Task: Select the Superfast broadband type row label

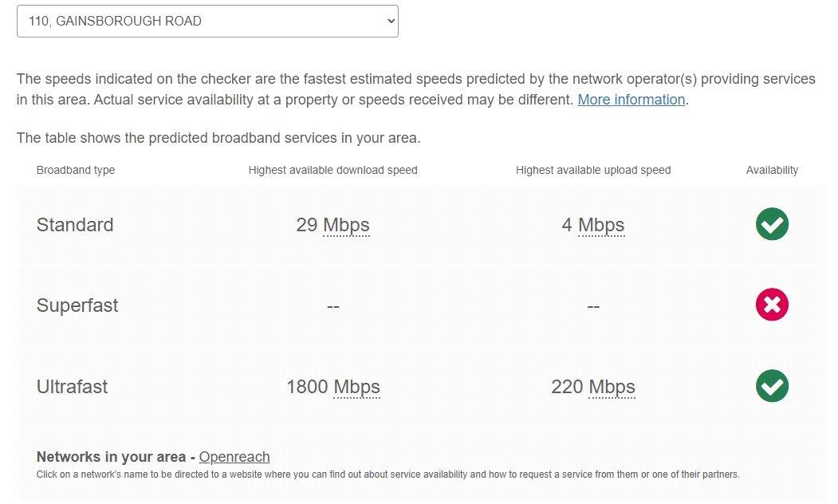Action: pyautogui.click(x=77, y=305)
